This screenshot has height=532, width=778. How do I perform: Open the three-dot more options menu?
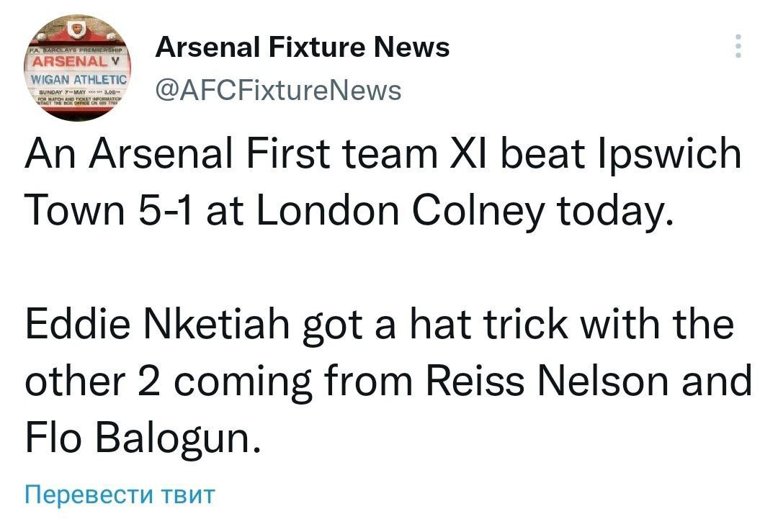[737, 46]
